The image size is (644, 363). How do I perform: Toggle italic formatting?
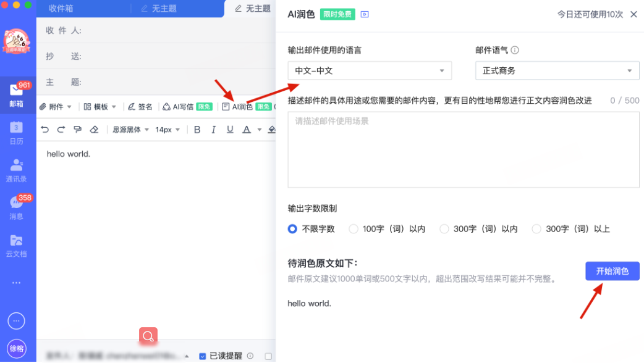(x=214, y=130)
